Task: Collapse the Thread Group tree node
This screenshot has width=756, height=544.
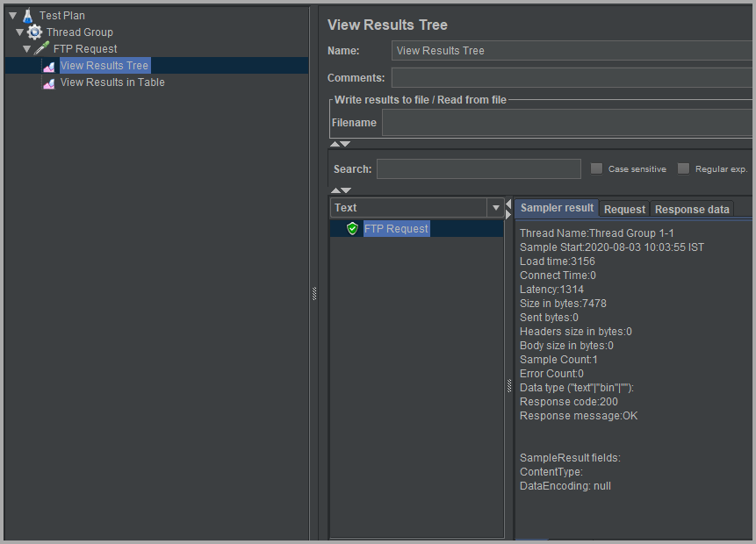Action: (19, 32)
